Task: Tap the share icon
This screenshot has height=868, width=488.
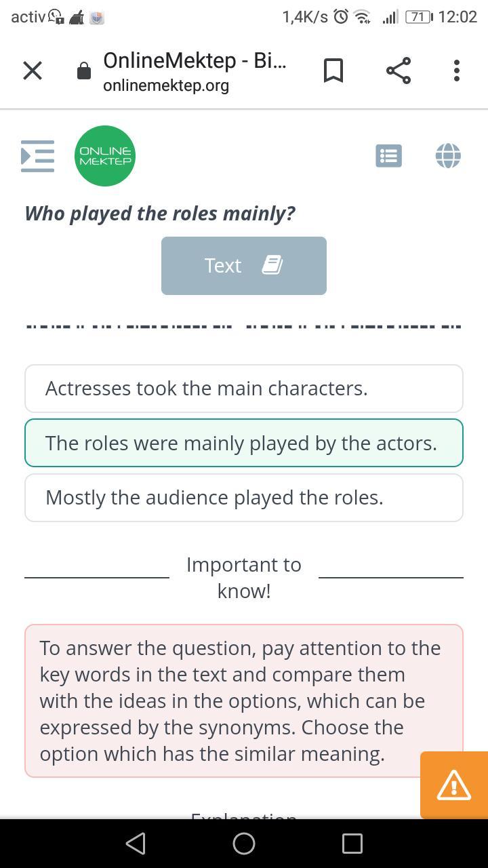Action: pyautogui.click(x=399, y=71)
